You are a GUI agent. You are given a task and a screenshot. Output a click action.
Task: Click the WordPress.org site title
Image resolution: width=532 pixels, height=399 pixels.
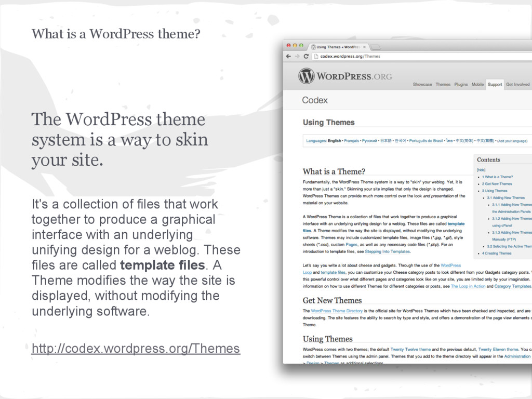tap(354, 76)
